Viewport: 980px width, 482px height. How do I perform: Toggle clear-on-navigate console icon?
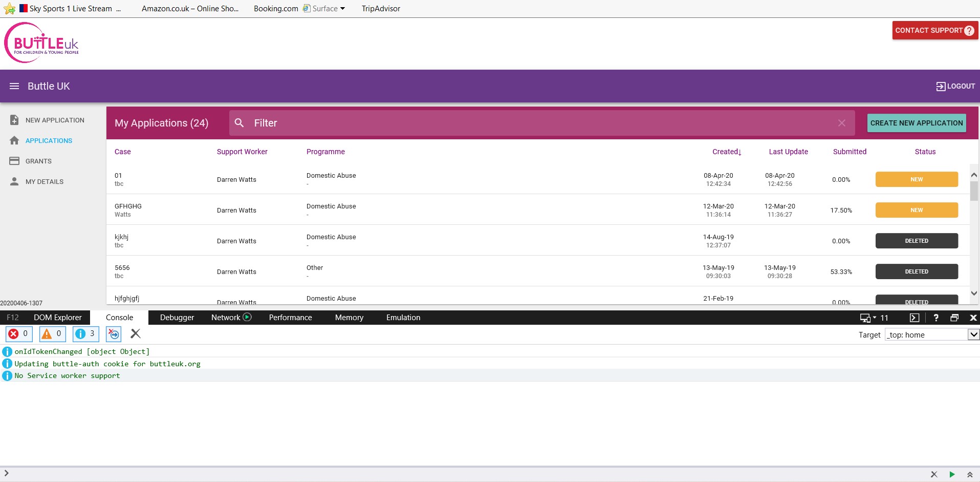pyautogui.click(x=114, y=334)
